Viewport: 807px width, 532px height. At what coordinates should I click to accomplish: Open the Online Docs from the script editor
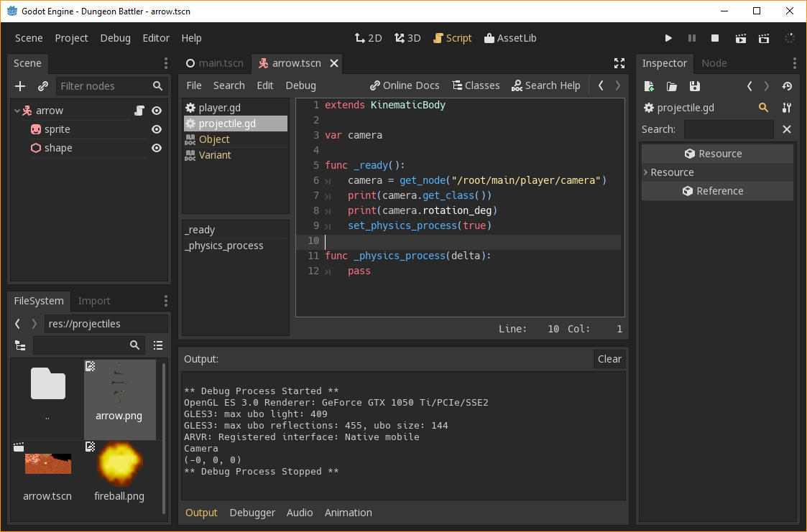404,85
